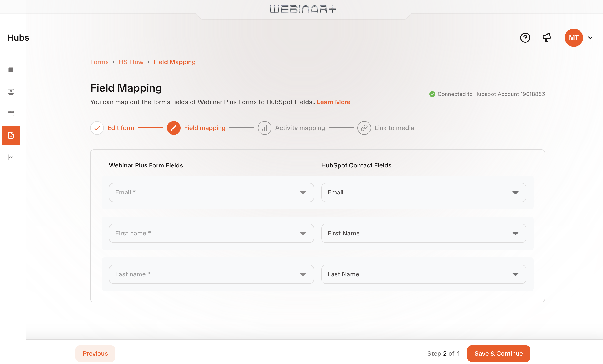This screenshot has height=364, width=603.
Task: Open the HubSpot Email contact field dropdown
Action: tap(424, 192)
